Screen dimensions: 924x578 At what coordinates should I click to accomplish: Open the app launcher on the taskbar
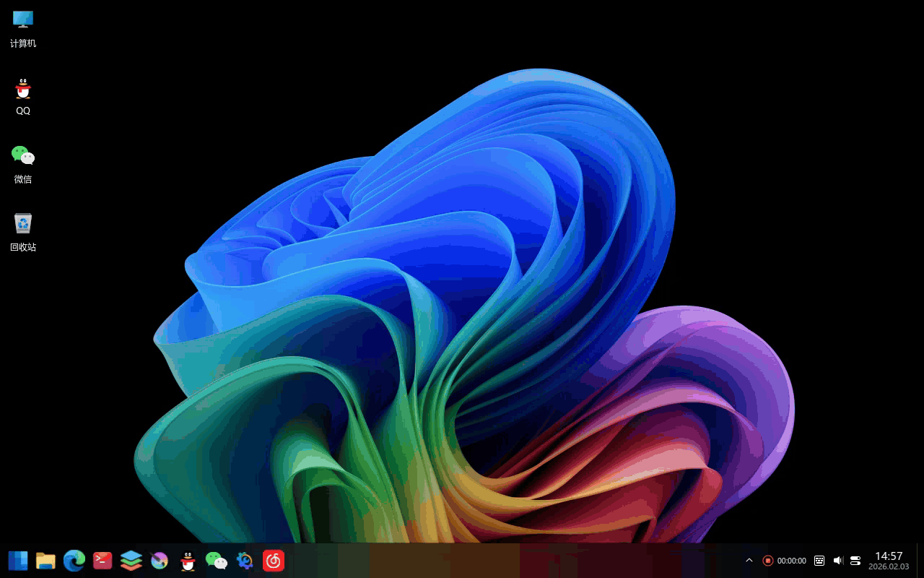coord(17,560)
